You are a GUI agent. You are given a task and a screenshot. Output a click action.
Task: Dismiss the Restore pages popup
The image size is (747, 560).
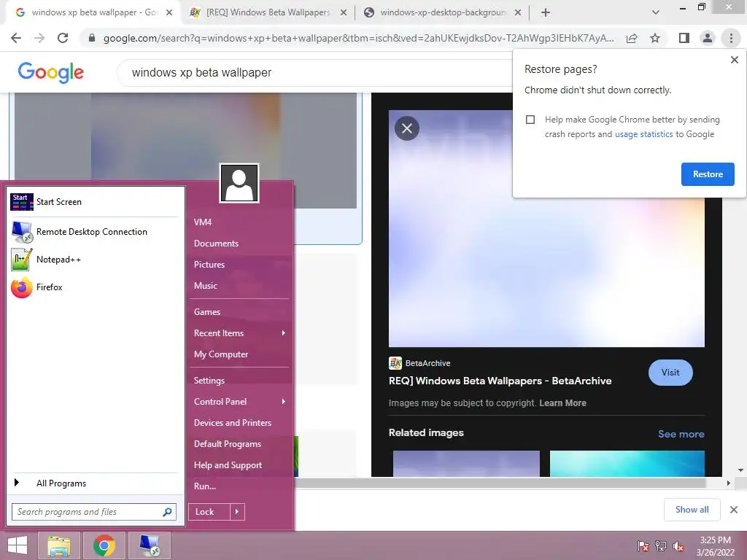(734, 60)
